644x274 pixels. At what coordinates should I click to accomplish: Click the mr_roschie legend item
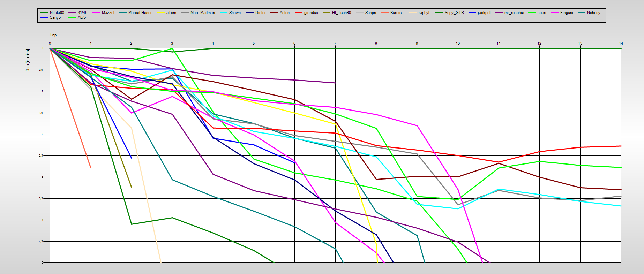[514, 13]
